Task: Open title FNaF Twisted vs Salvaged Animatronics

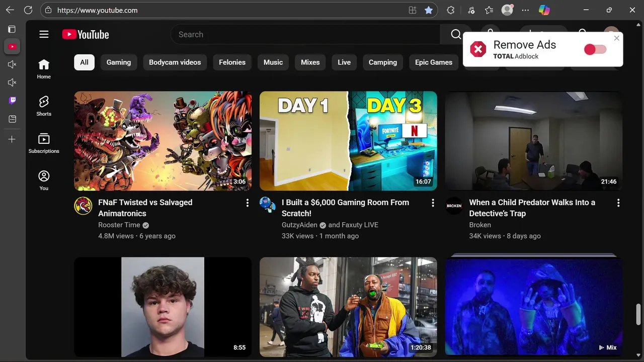Action: pos(145,208)
